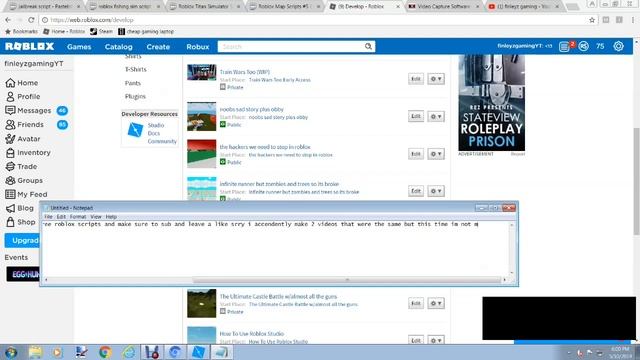The height and width of the screenshot is (360, 640).
Task: Click the Egg Hunt event banner
Action: (23, 274)
